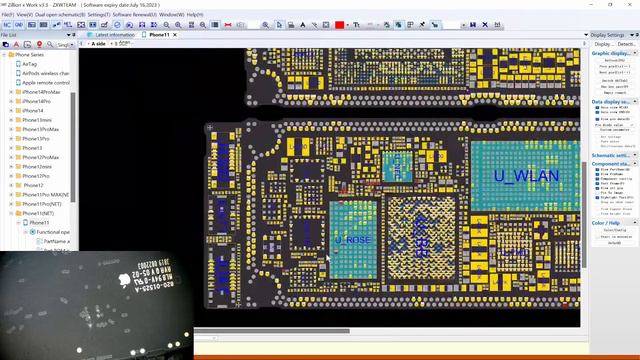Select the AirTag tree item
This screenshot has width=640, height=360.
click(x=29, y=64)
